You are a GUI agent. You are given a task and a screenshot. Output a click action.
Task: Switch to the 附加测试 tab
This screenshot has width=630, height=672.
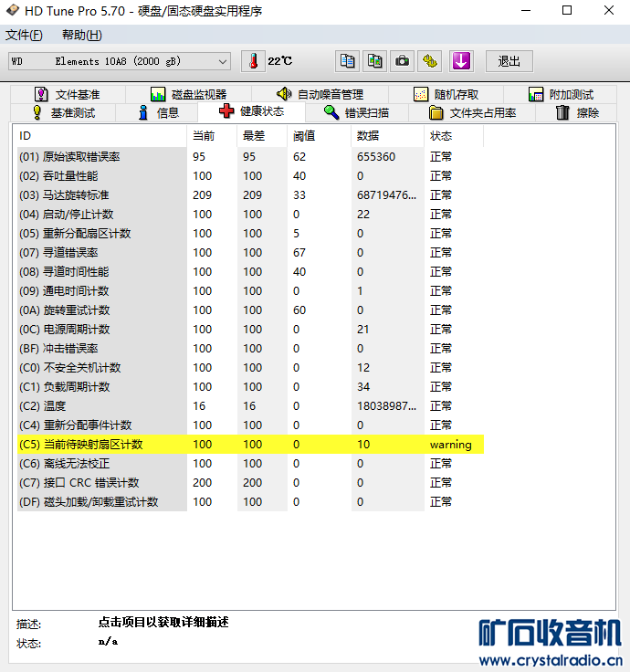tap(561, 94)
